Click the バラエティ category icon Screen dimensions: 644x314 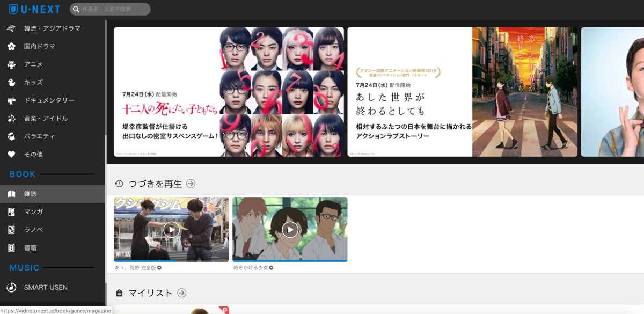tap(11, 136)
